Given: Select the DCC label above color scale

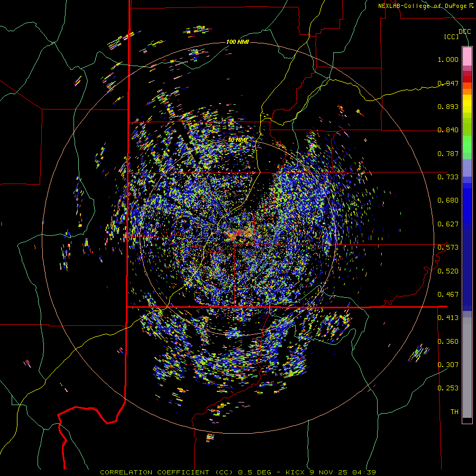Looking at the screenshot, I should (x=465, y=32).
